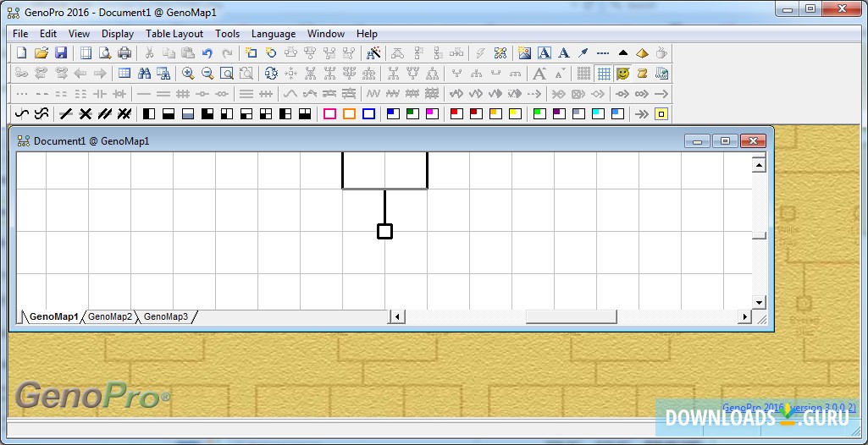
Task: Click the Zoom In magnifier icon
Action: tap(187, 74)
